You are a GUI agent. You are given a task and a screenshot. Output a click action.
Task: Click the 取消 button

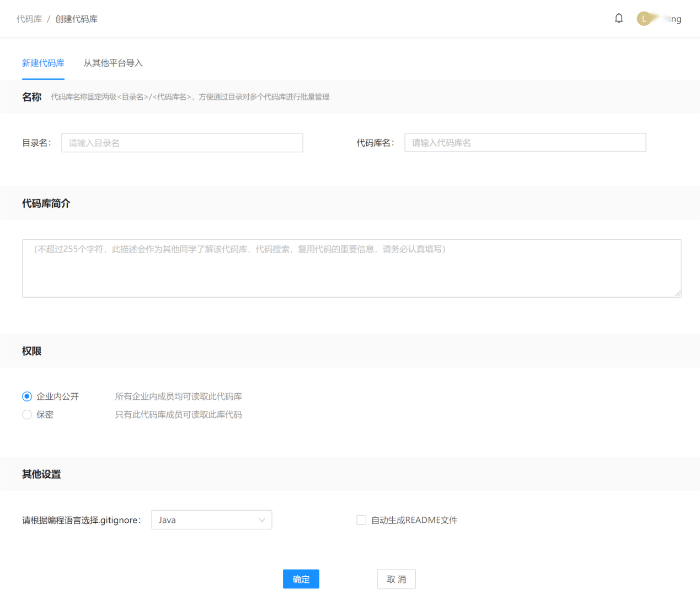point(396,579)
